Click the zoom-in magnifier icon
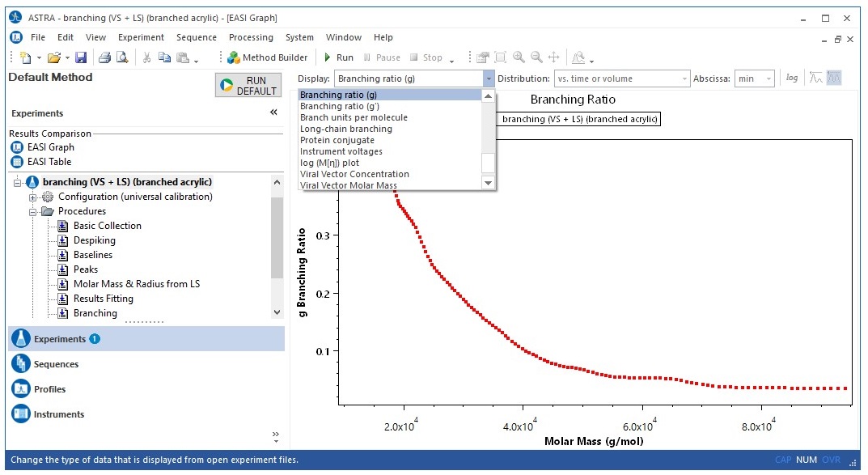This screenshot has height=475, width=868. [x=519, y=57]
